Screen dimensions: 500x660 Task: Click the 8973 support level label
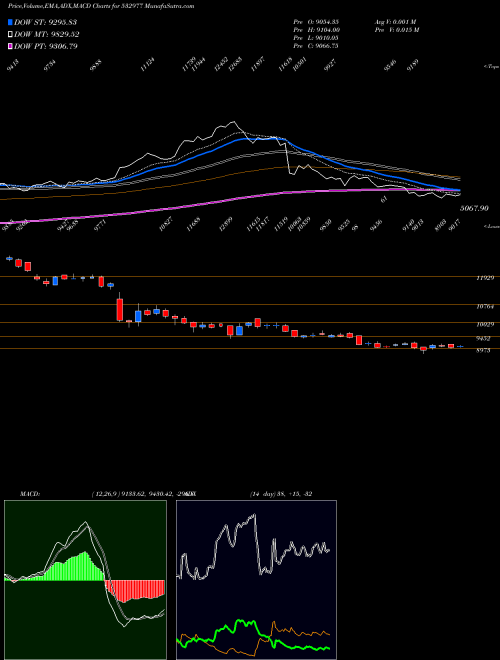click(x=483, y=350)
